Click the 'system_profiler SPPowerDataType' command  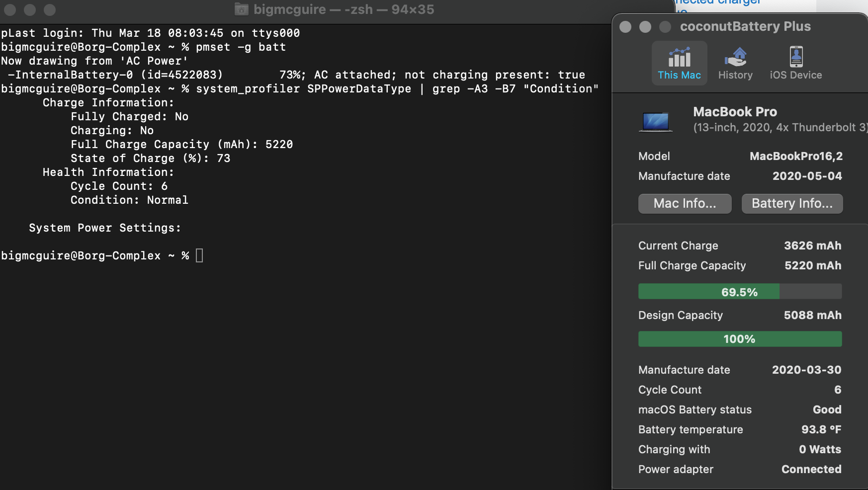(304, 89)
